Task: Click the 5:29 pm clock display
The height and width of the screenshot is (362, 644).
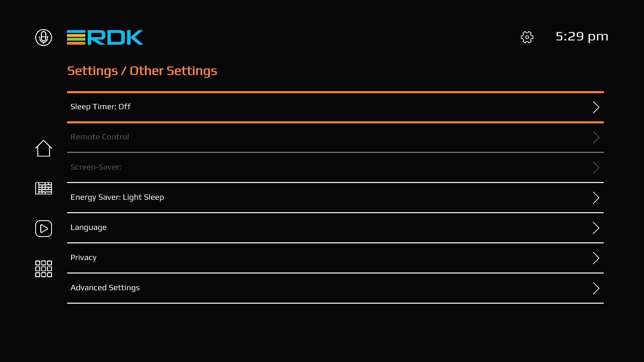Action: 582,37
